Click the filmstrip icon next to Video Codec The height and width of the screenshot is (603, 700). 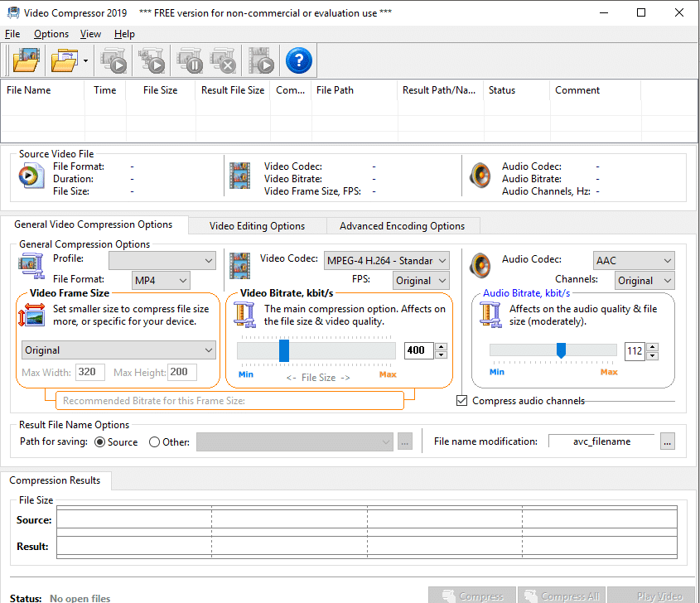pyautogui.click(x=239, y=263)
